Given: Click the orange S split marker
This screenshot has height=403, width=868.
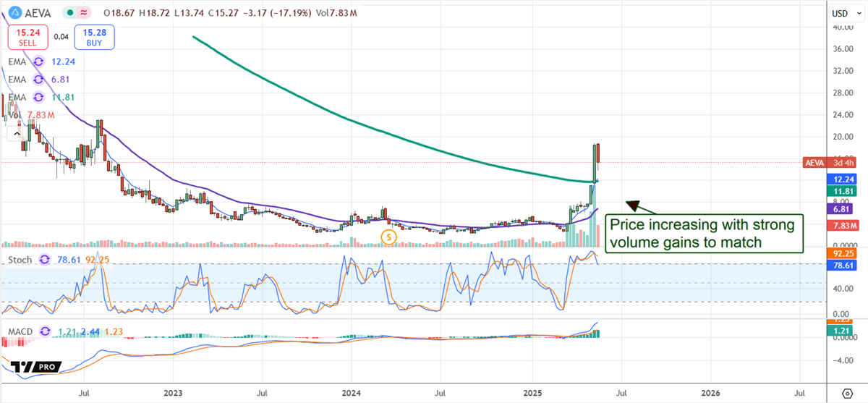Looking at the screenshot, I should [390, 237].
